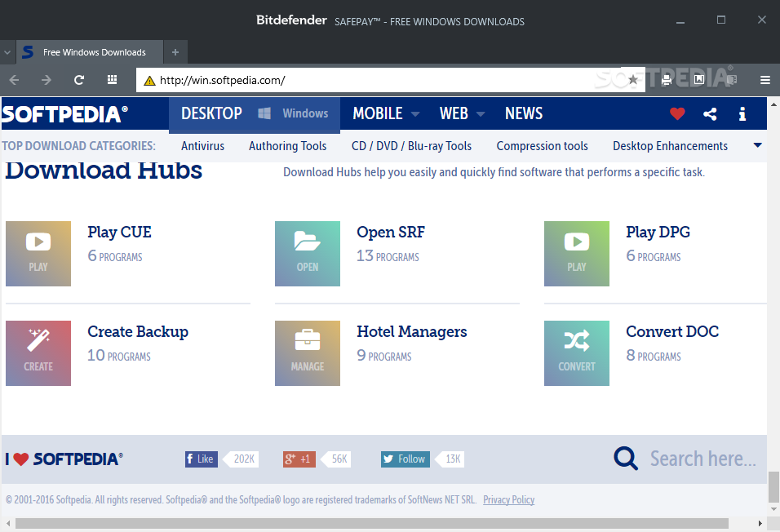
Task: Click the Search here field
Action: [702, 459]
